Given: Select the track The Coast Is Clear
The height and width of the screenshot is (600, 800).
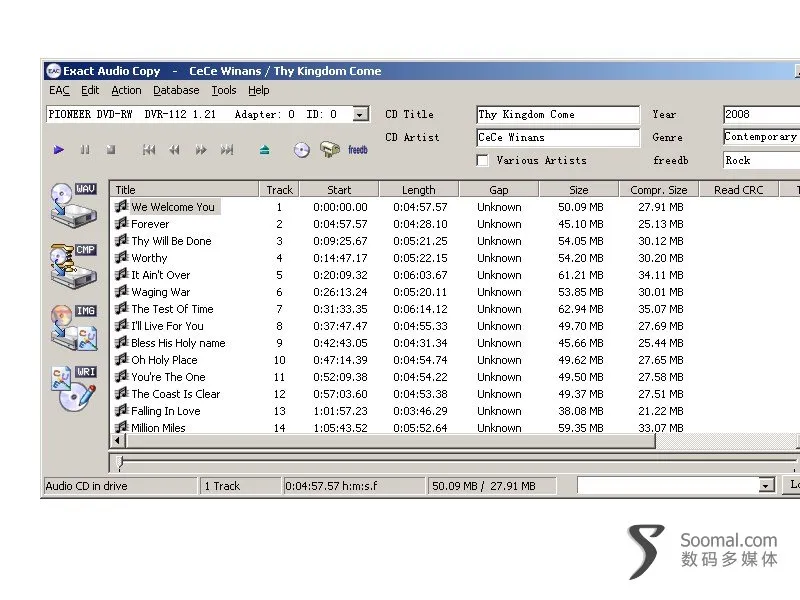Looking at the screenshot, I should point(176,394).
